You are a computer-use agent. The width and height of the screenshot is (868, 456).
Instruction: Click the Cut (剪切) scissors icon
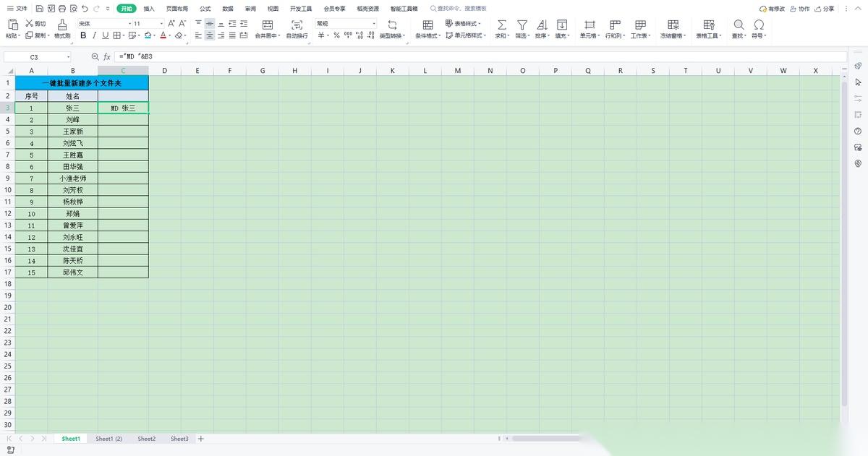coord(30,24)
